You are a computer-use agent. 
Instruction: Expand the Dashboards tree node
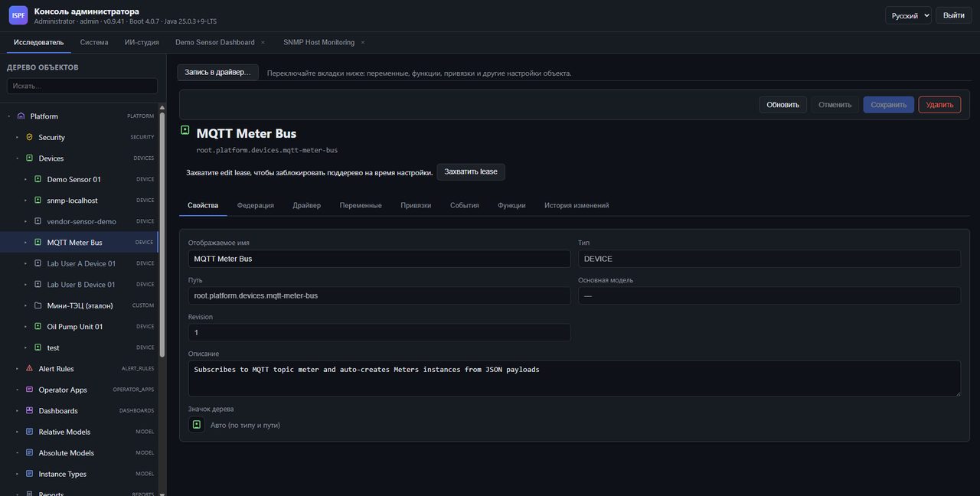pyautogui.click(x=17, y=411)
